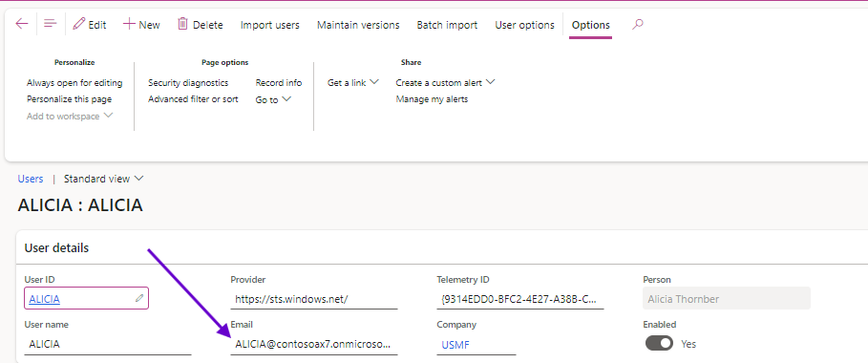868x363 pixels.
Task: Open the User options menu
Action: 524,25
